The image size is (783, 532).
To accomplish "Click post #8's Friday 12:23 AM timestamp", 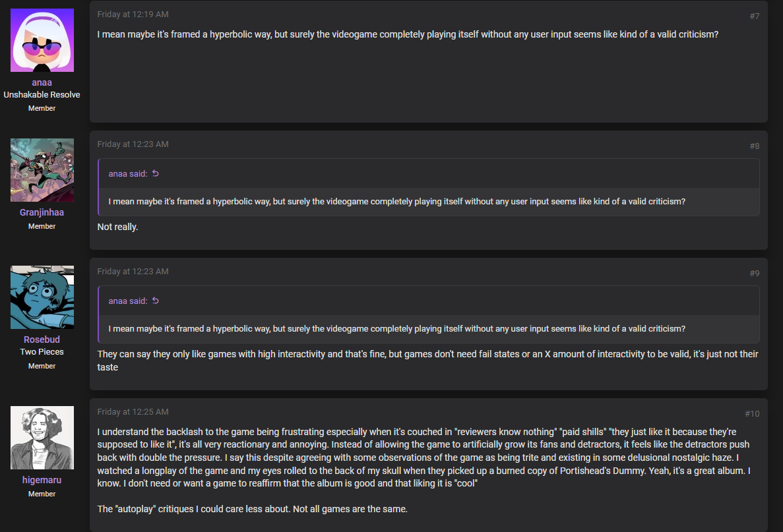I will click(x=133, y=144).
